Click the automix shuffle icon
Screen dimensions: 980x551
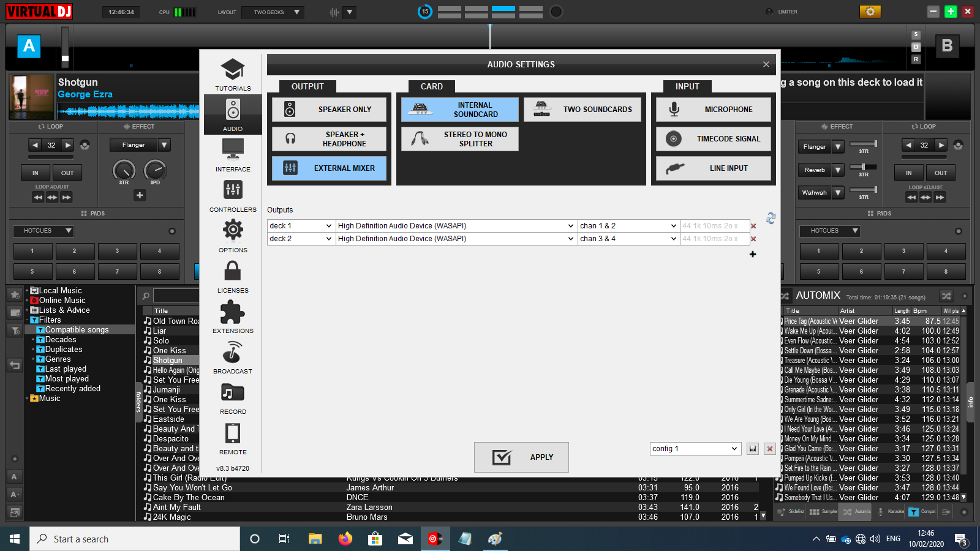pos(946,296)
